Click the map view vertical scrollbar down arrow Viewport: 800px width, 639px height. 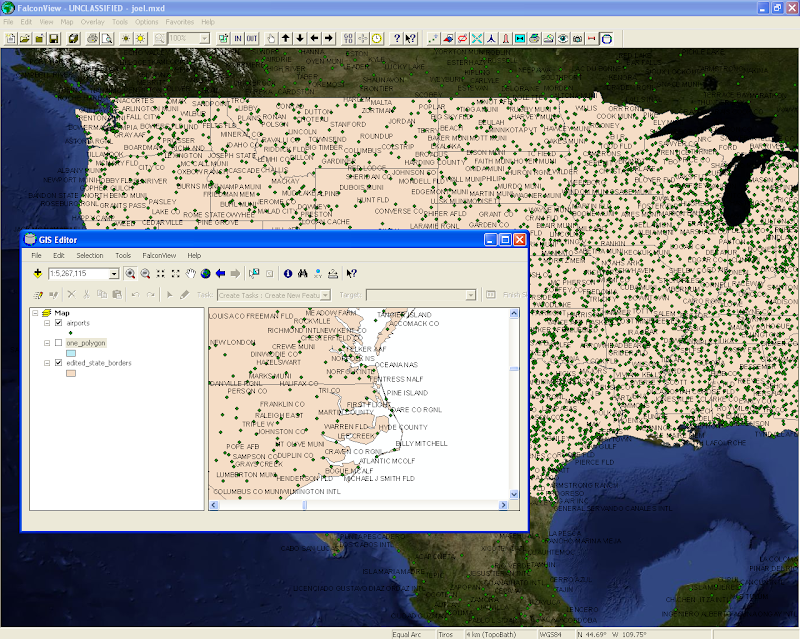click(x=514, y=494)
